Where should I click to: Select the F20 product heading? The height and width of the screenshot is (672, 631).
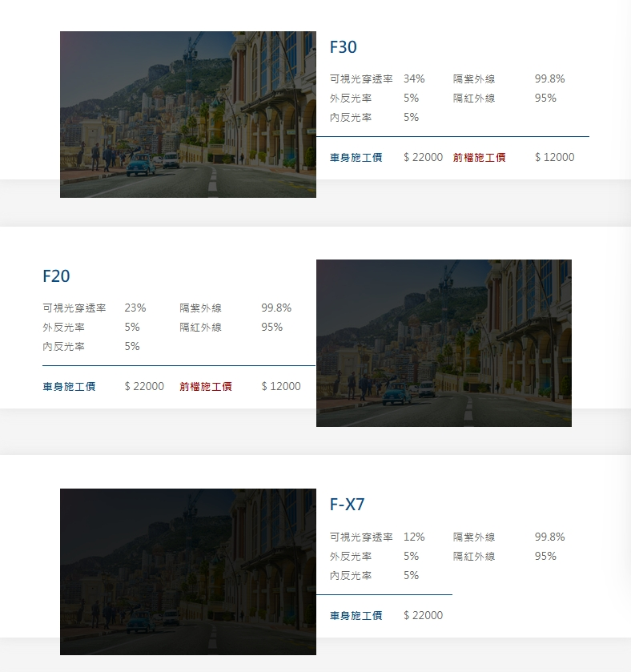pos(56,276)
